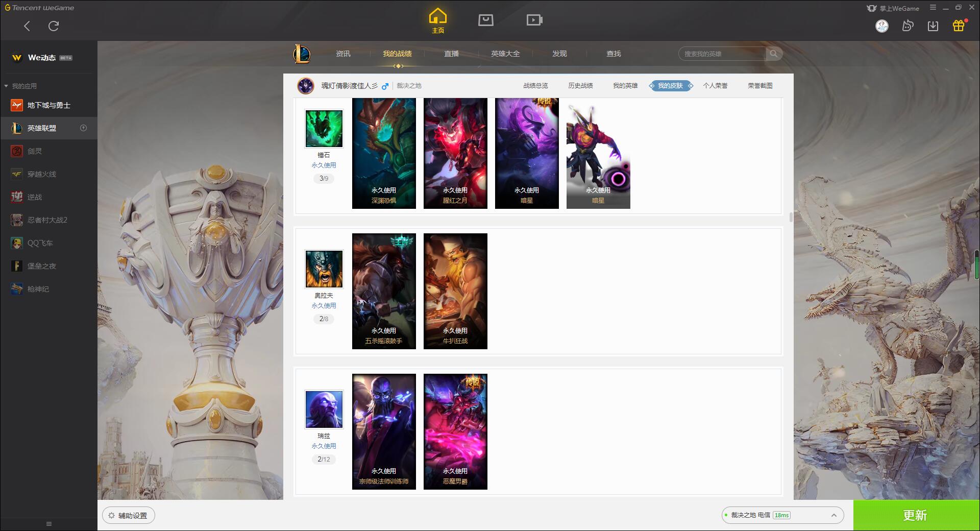Screen dimensions: 980x531
Task: Open the 恶魔男爵 skin card
Action: coord(455,431)
